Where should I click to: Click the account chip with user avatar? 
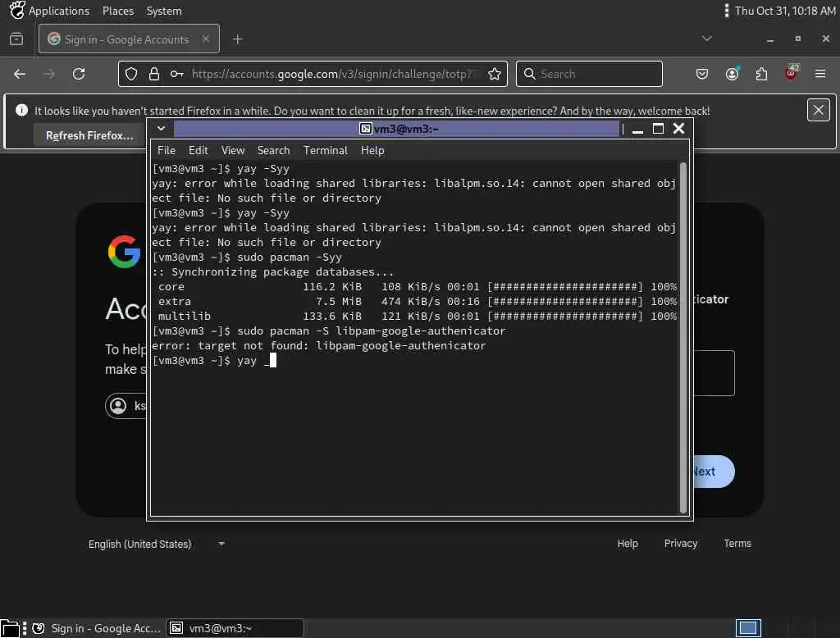pos(126,405)
